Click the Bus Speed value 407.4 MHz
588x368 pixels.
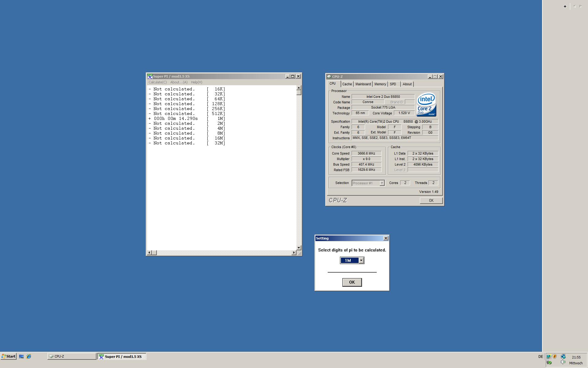[366, 164]
